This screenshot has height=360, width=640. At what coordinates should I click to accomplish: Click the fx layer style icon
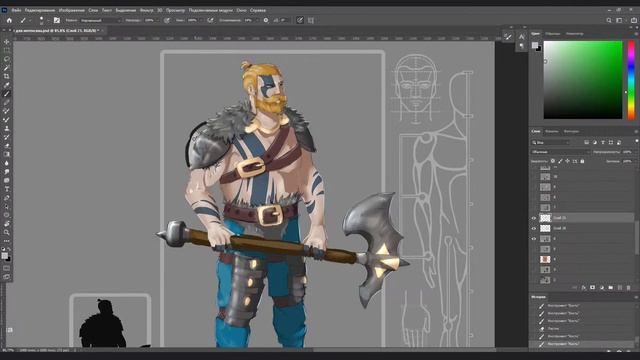584,288
